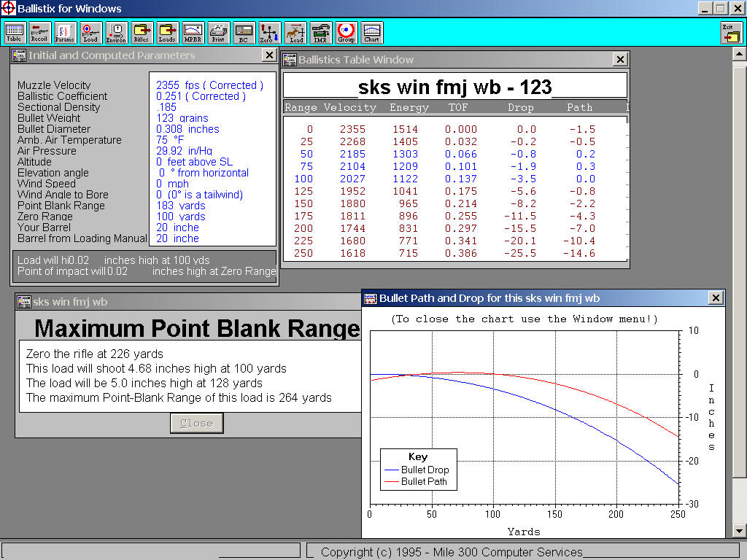Close the Ballistics Table Window
This screenshot has height=560, width=747.
(620, 60)
